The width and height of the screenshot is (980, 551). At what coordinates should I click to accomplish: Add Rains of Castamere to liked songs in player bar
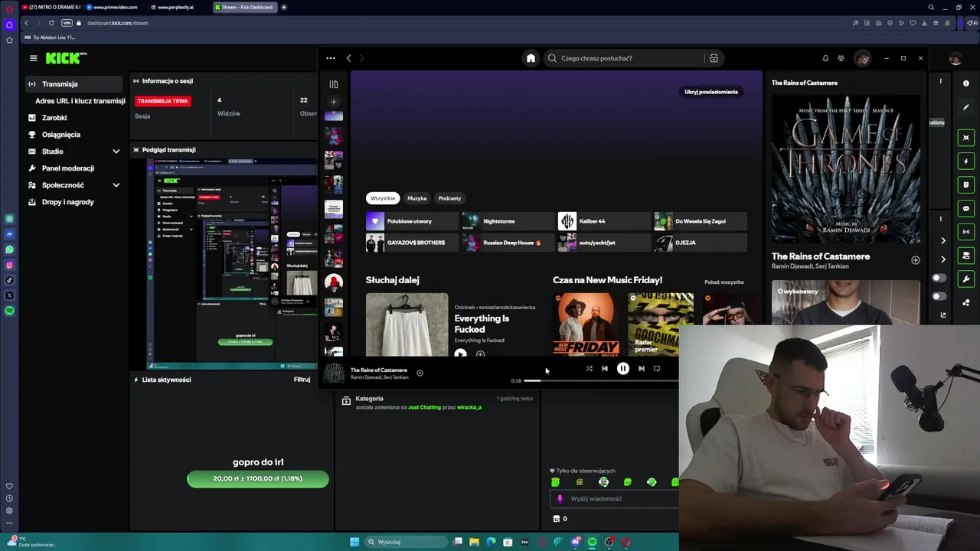click(x=420, y=373)
